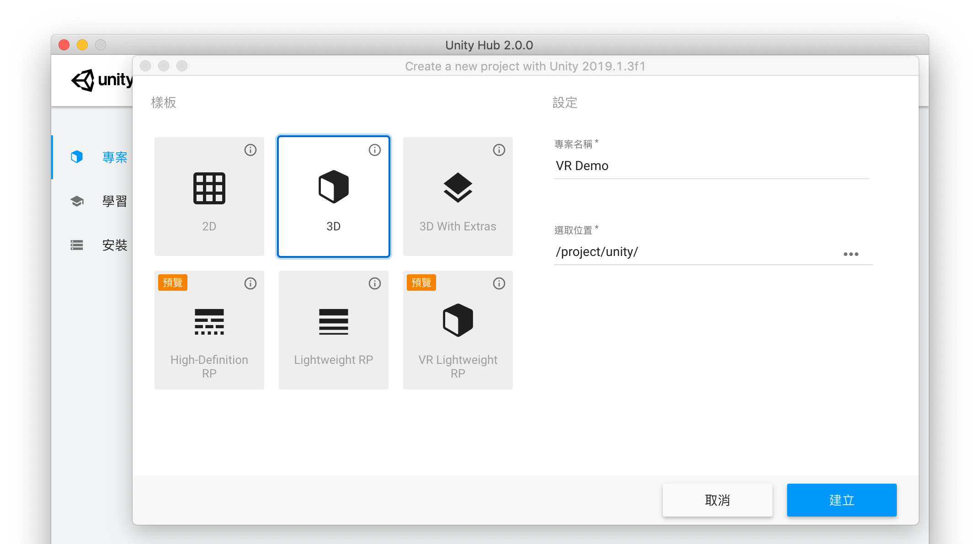Close the Unity Hub window red button
The image size is (980, 544).
(x=64, y=45)
